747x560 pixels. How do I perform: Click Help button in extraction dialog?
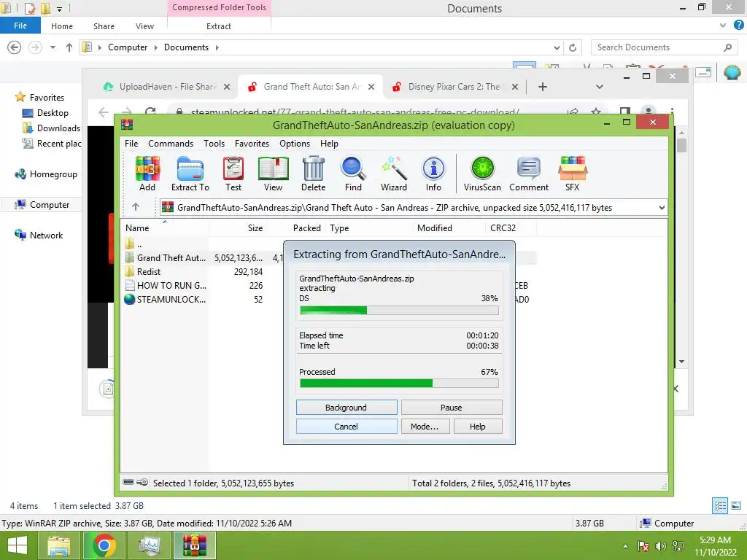(x=477, y=427)
